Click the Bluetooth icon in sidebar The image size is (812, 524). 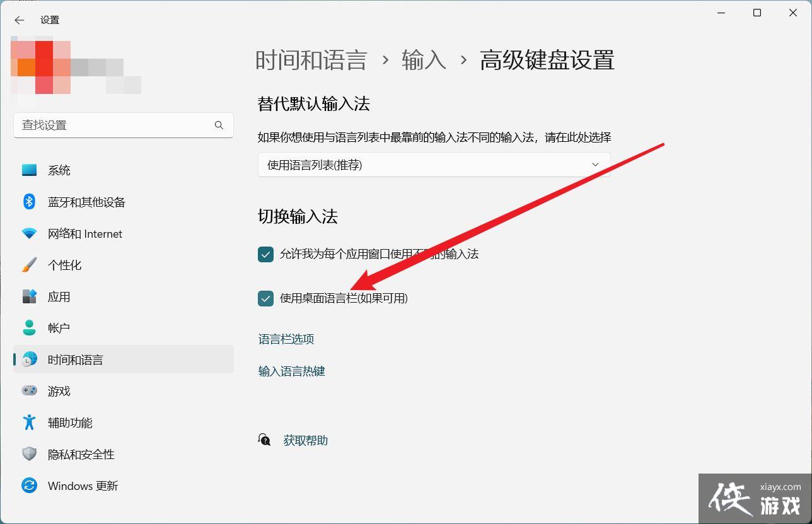pos(29,202)
